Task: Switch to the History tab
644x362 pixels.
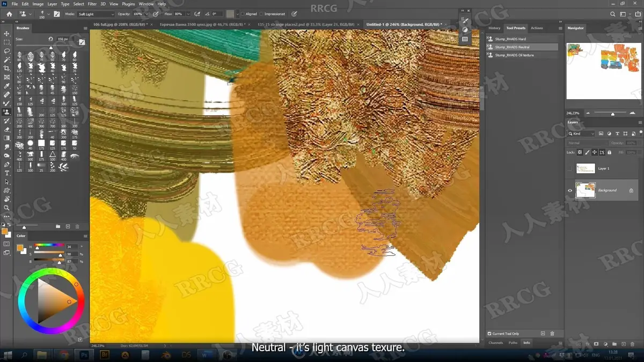Action: click(494, 28)
